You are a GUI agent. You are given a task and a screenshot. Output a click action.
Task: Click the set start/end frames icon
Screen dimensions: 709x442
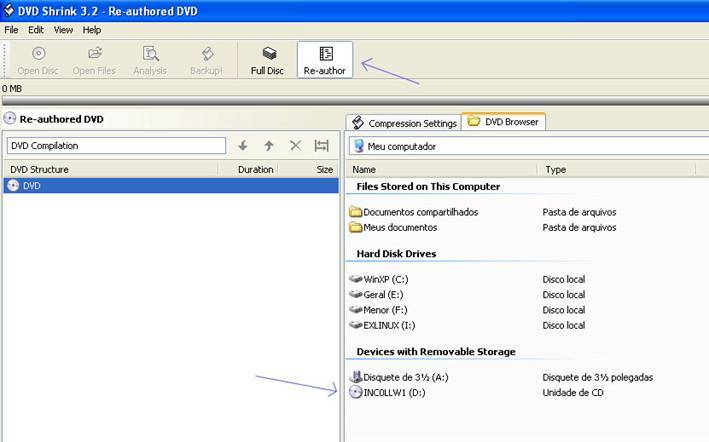(x=321, y=146)
